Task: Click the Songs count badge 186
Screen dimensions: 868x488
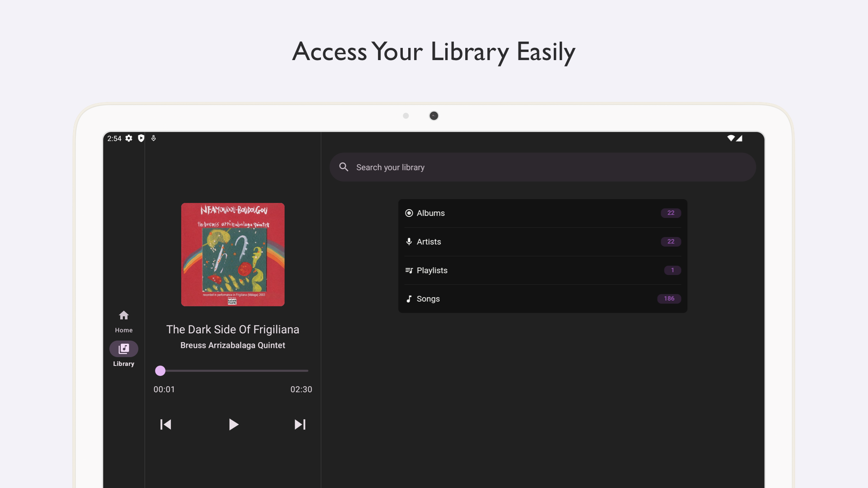Action: point(669,299)
